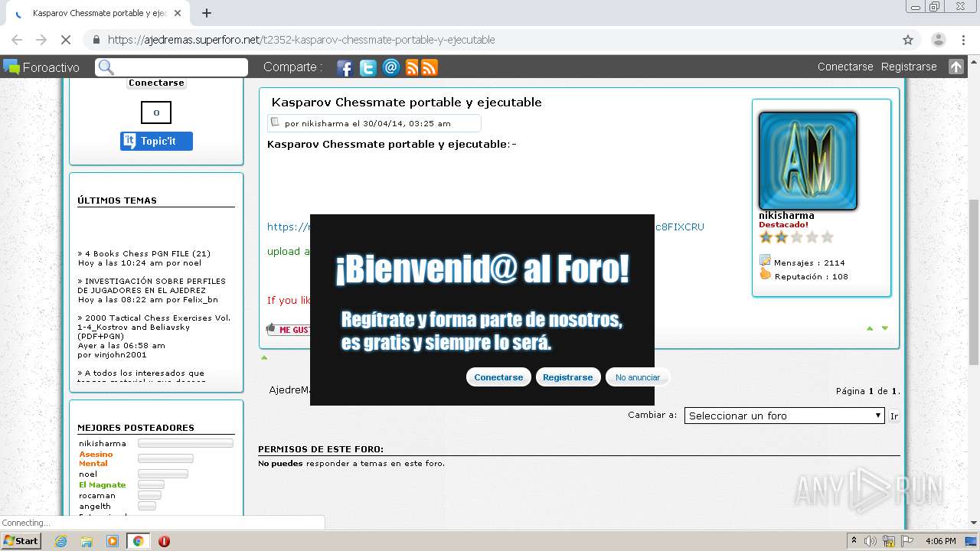Screen dimensions: 980x551
Task: Open rocaman in Mejores Posteadores
Action: click(x=97, y=495)
